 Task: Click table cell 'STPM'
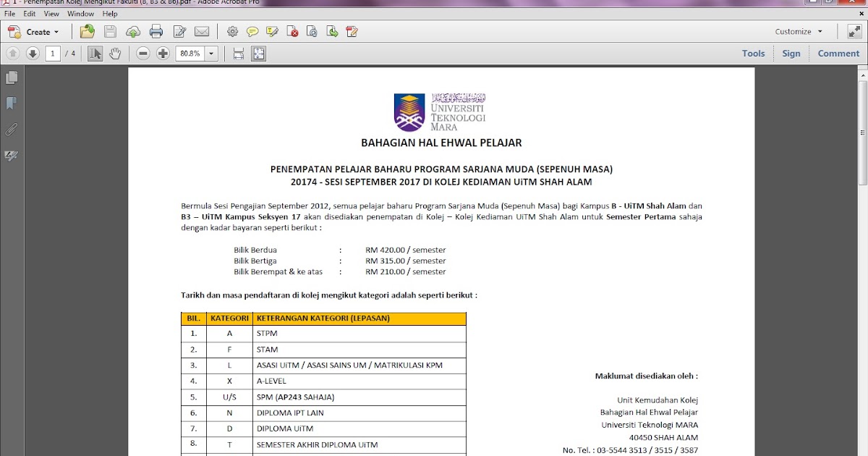pyautogui.click(x=267, y=334)
